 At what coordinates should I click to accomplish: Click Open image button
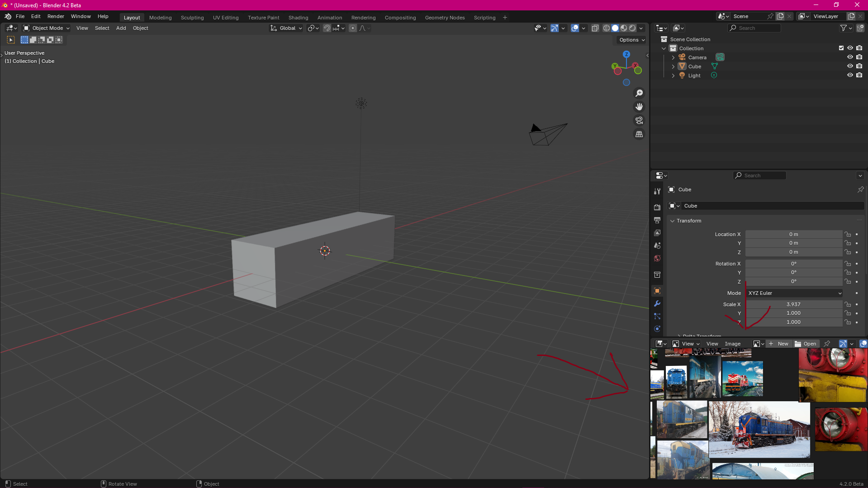[806, 344]
